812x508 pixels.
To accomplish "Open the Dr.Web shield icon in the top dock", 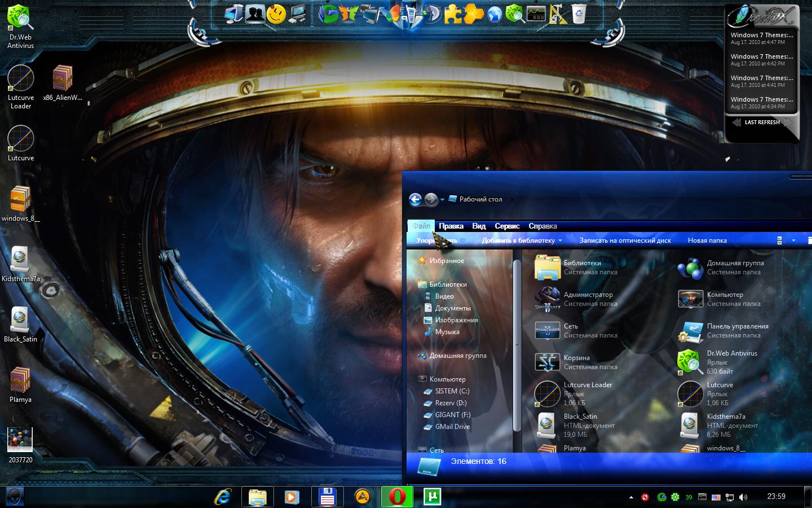I will coord(515,14).
